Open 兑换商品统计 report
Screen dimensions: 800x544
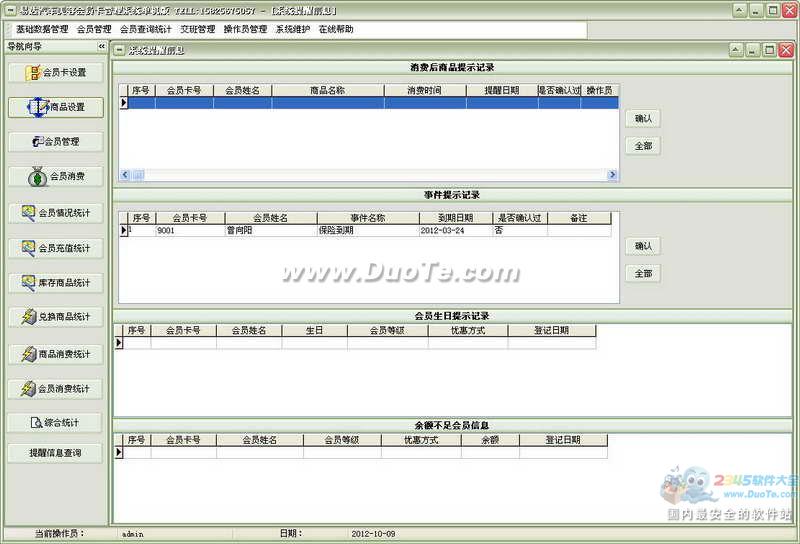pos(55,318)
